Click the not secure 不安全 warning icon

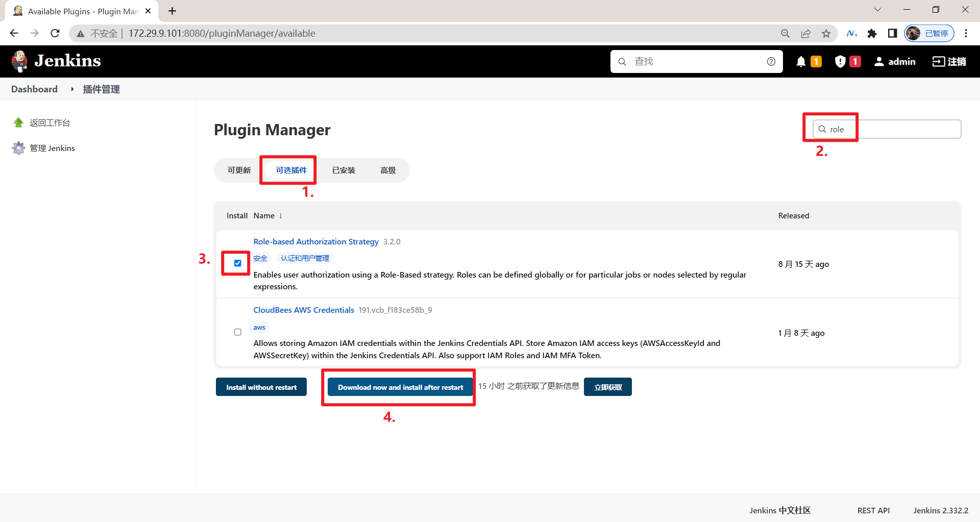coord(81,34)
